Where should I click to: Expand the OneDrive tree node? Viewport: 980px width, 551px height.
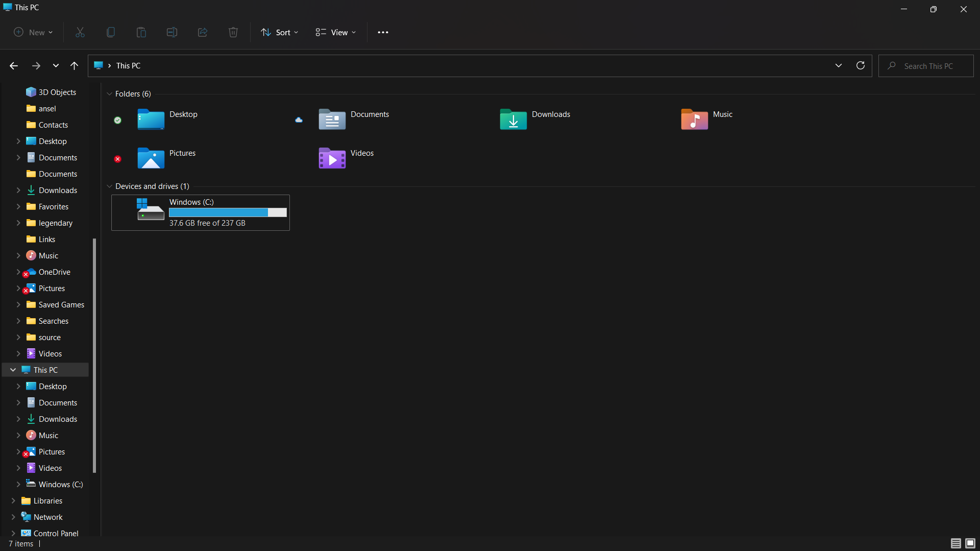click(18, 272)
